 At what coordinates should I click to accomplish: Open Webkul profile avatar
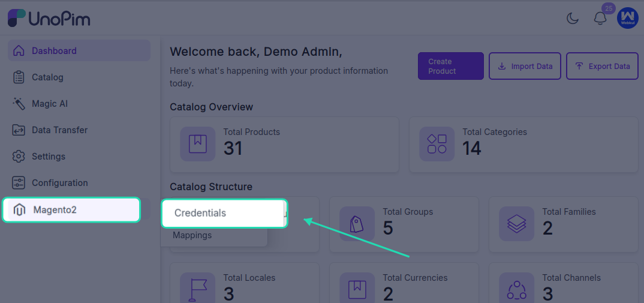pos(628,19)
